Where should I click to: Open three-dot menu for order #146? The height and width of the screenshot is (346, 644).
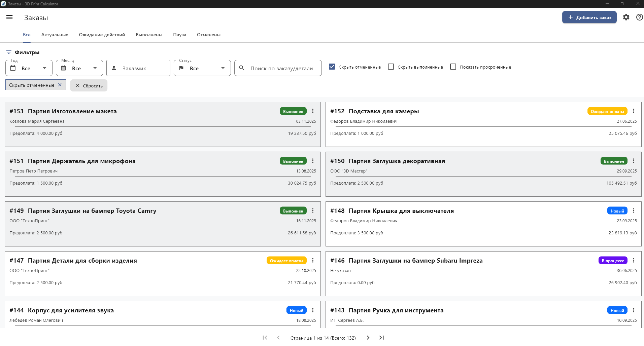click(633, 261)
